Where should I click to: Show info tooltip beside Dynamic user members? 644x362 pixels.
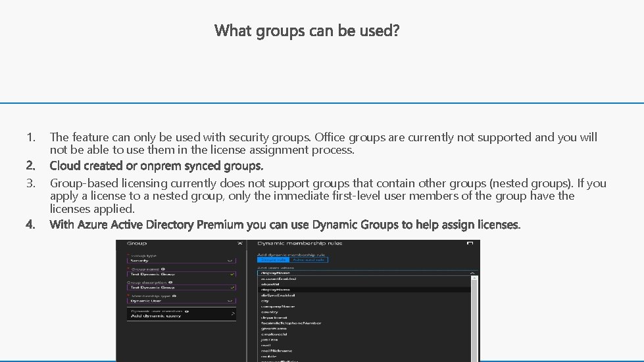coord(186,311)
